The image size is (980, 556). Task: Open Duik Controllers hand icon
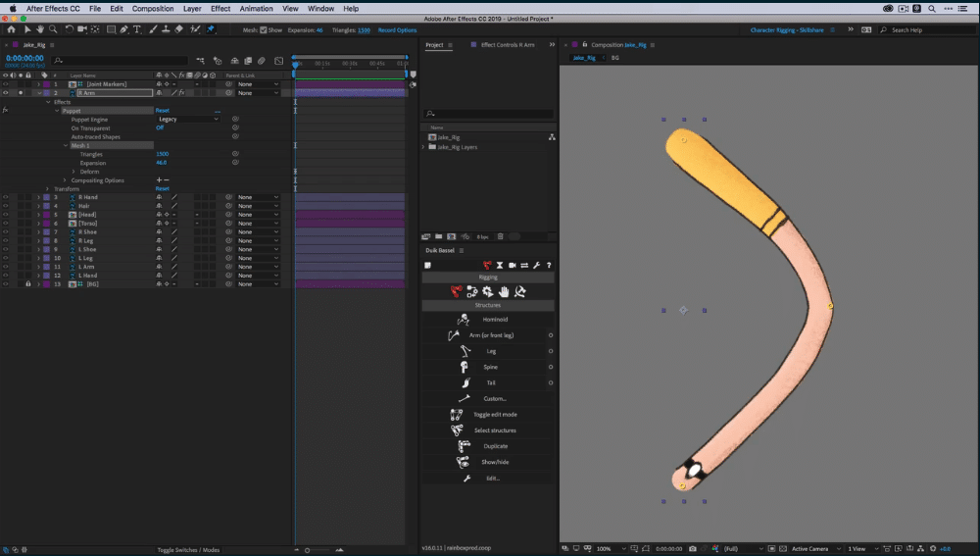(504, 292)
